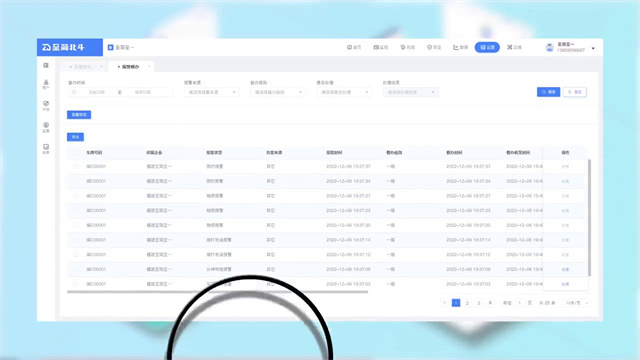Viewport: 640px width, 360px height.
Task: Click the start date field in the date range
Action: (96, 92)
